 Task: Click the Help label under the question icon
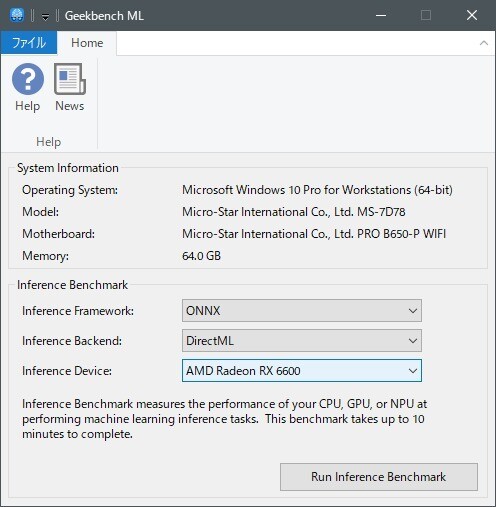[28, 106]
